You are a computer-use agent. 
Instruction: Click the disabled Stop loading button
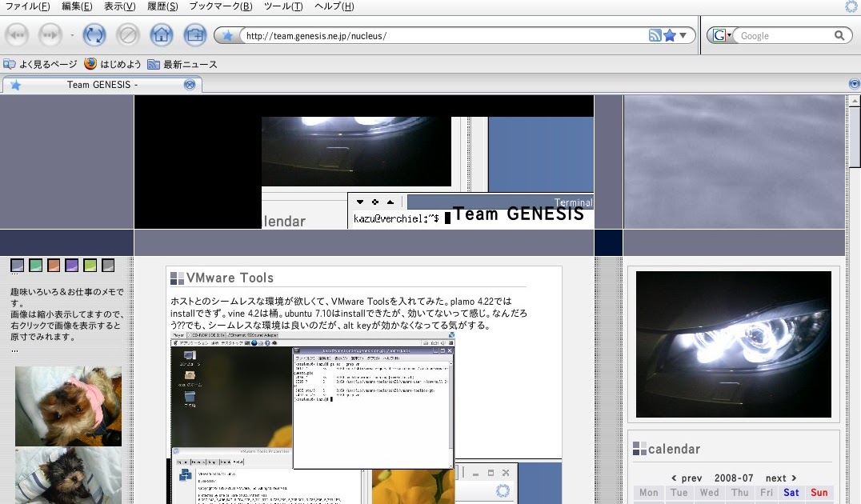pos(128,35)
